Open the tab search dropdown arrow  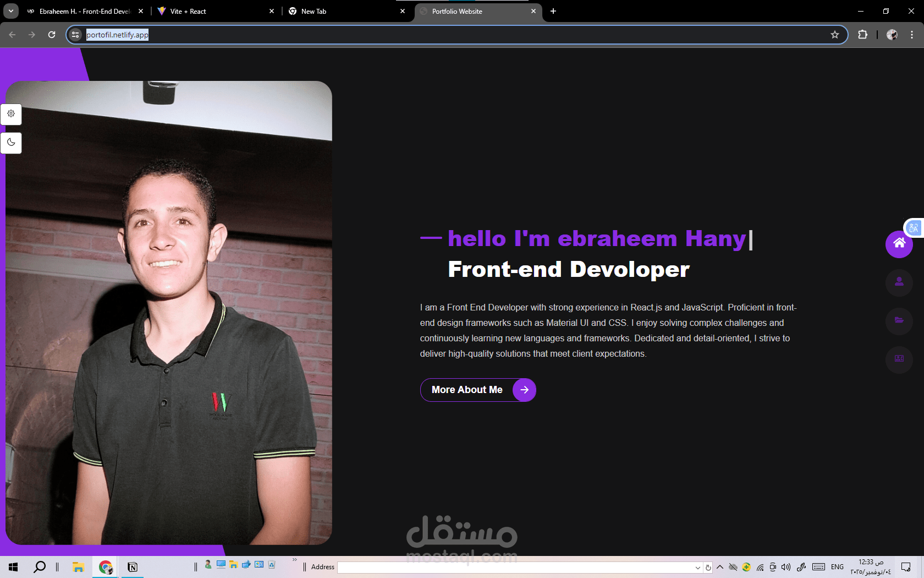pos(11,11)
